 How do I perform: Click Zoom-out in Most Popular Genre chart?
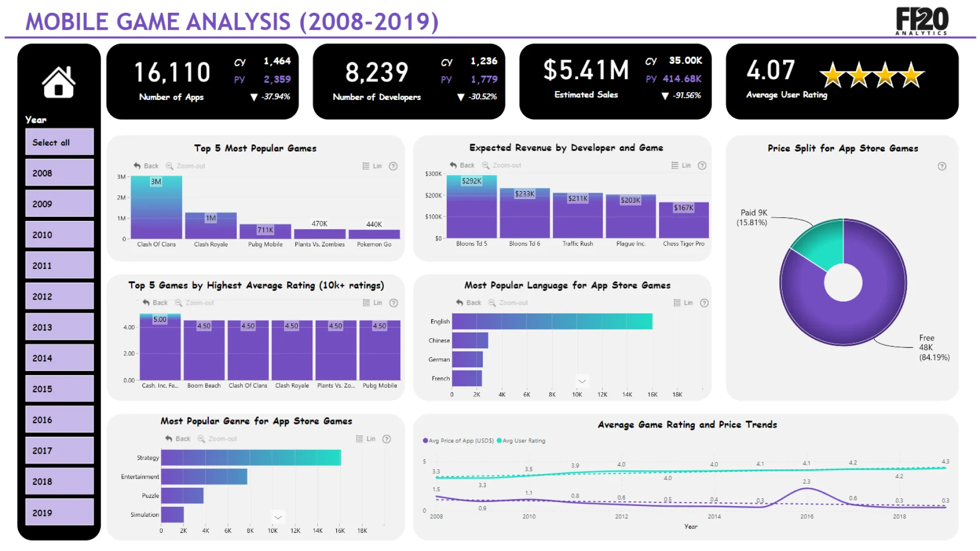click(217, 439)
